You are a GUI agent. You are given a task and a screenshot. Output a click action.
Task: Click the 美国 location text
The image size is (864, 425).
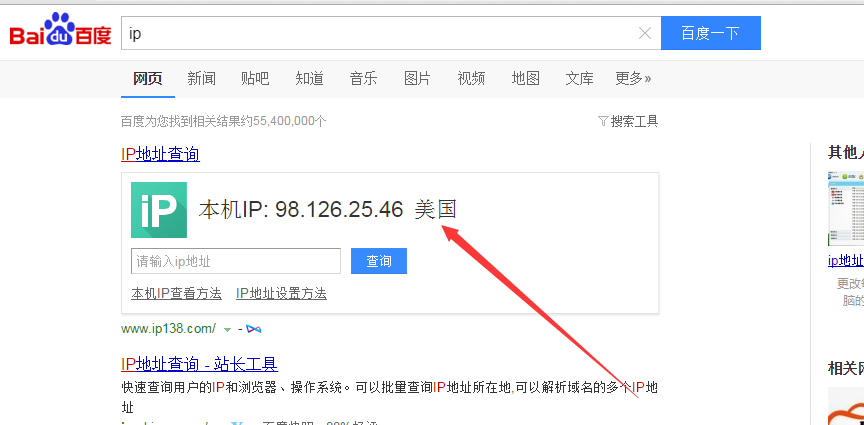pyautogui.click(x=436, y=209)
